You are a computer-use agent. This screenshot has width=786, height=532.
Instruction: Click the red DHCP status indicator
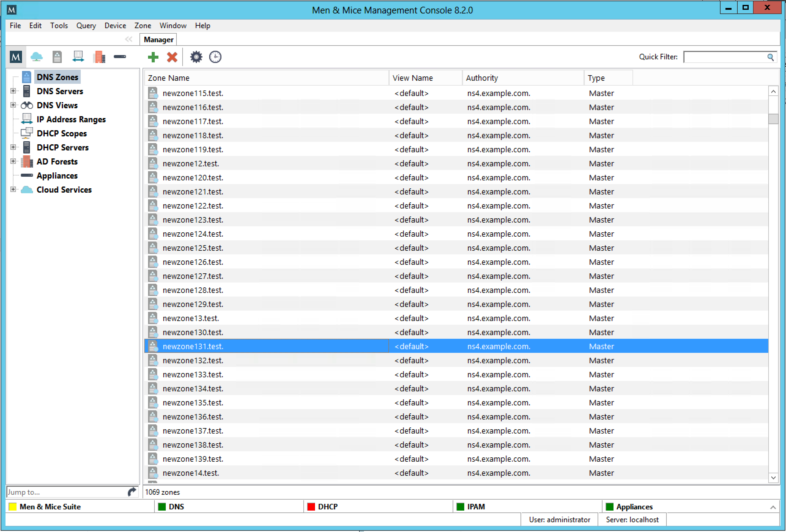(311, 506)
